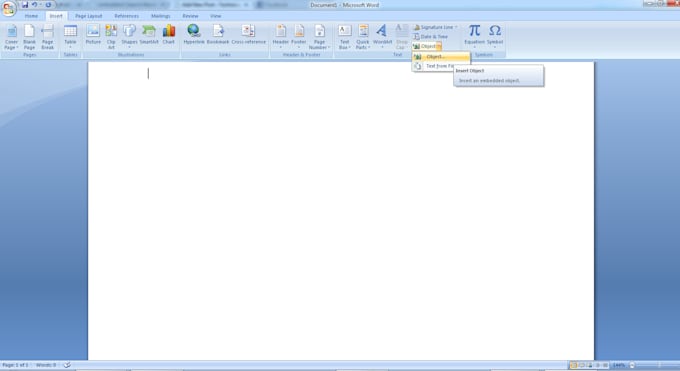
Task: Insert a Cover Page from ribbon
Action: tap(12, 37)
